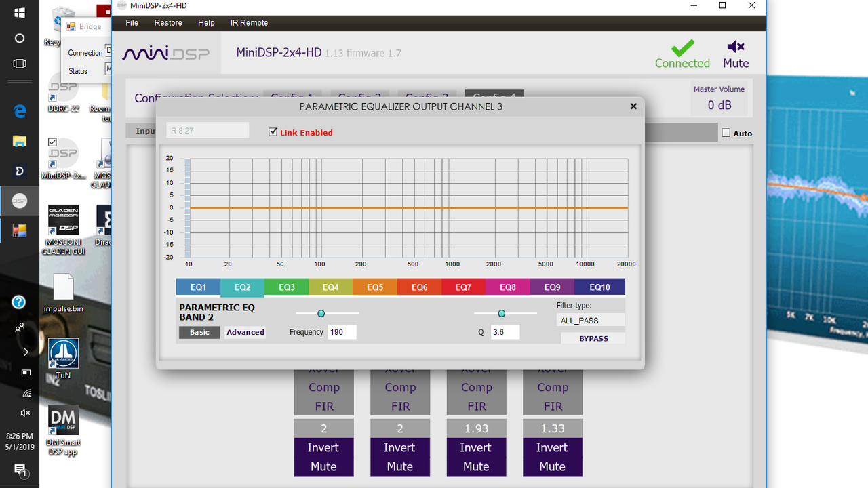This screenshot has height=488, width=868.
Task: Click the Q input field showing 3.6
Action: point(506,332)
